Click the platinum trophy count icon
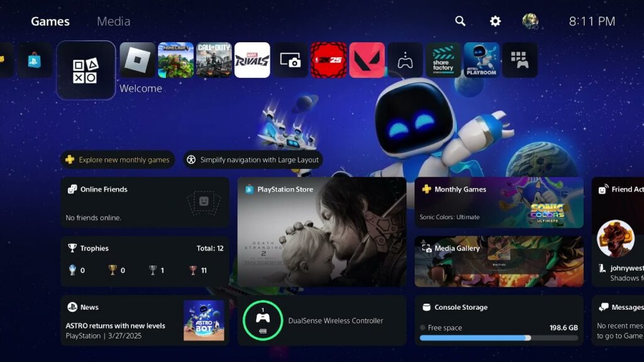The width and height of the screenshot is (644, 362). [x=72, y=270]
